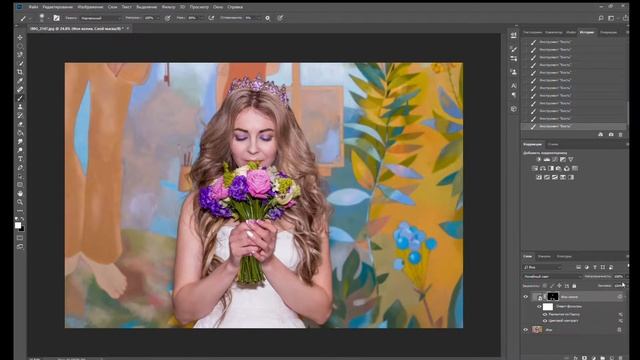The image size is (640, 360).
Task: Click the switch foreground/background colors arrow
Action: tap(22, 219)
